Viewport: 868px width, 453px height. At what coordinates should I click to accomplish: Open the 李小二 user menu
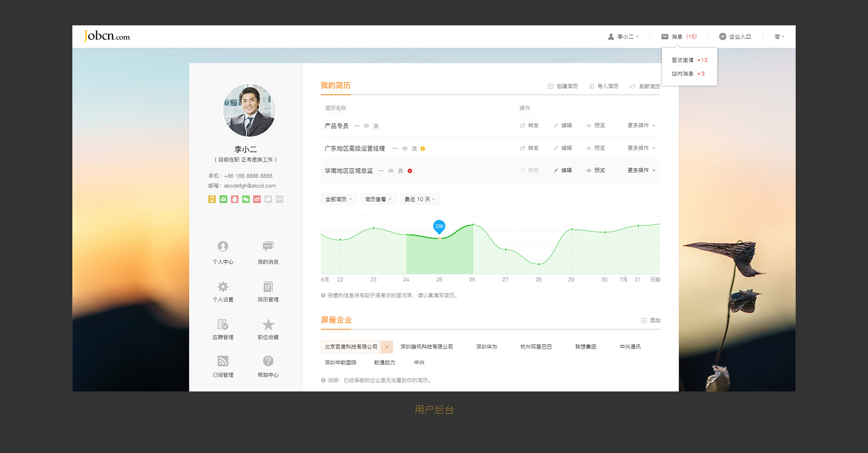pyautogui.click(x=623, y=37)
